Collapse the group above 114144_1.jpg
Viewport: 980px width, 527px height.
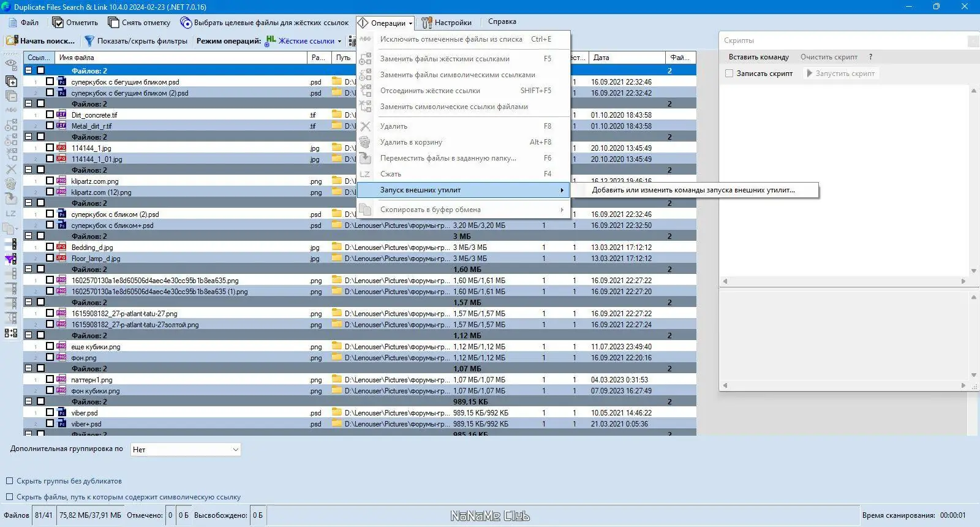(x=28, y=137)
